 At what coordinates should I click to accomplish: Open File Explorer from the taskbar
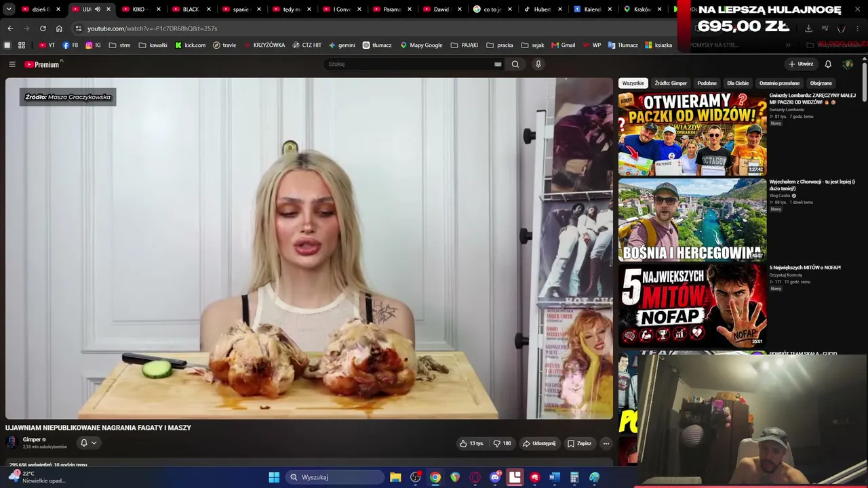pos(395,477)
